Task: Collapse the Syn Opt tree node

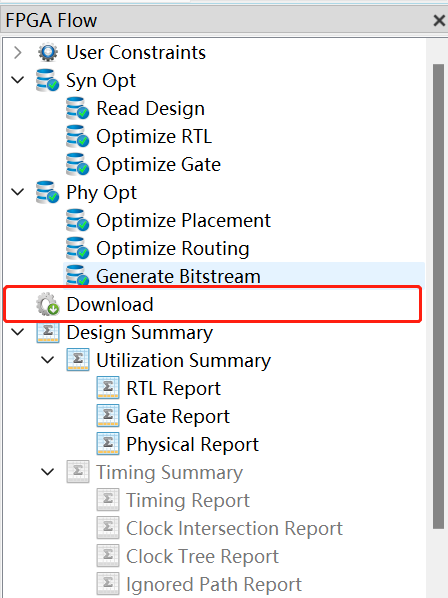Action: click(x=18, y=80)
